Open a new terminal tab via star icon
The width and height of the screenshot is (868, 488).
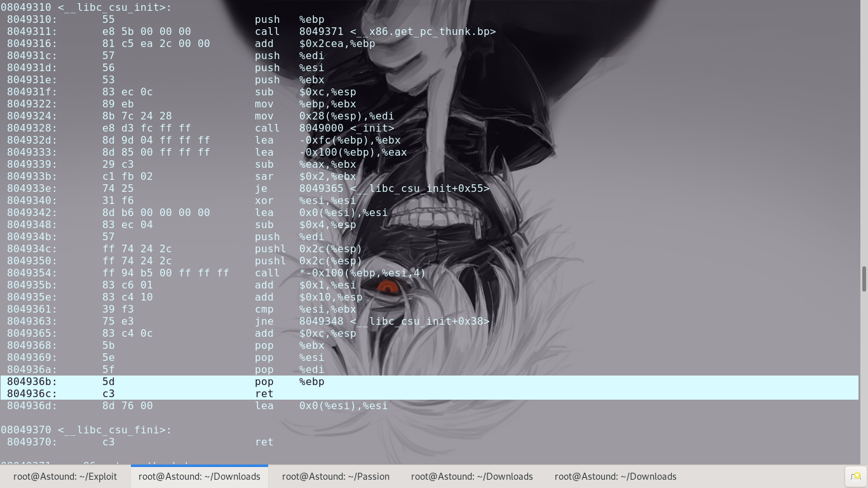856,476
